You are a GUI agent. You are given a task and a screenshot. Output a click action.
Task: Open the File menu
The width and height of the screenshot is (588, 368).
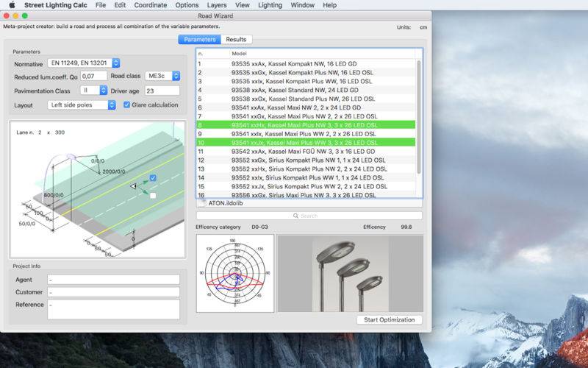[x=101, y=5]
